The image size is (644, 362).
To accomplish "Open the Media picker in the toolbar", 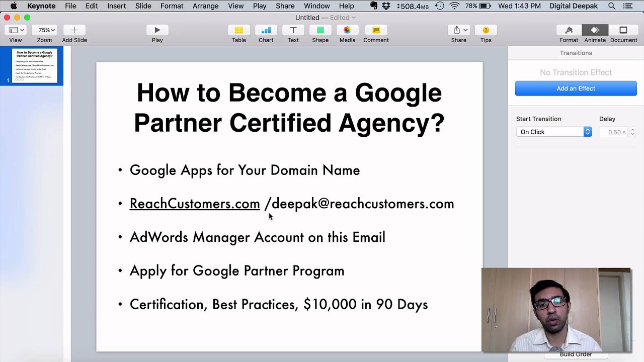I will click(347, 30).
